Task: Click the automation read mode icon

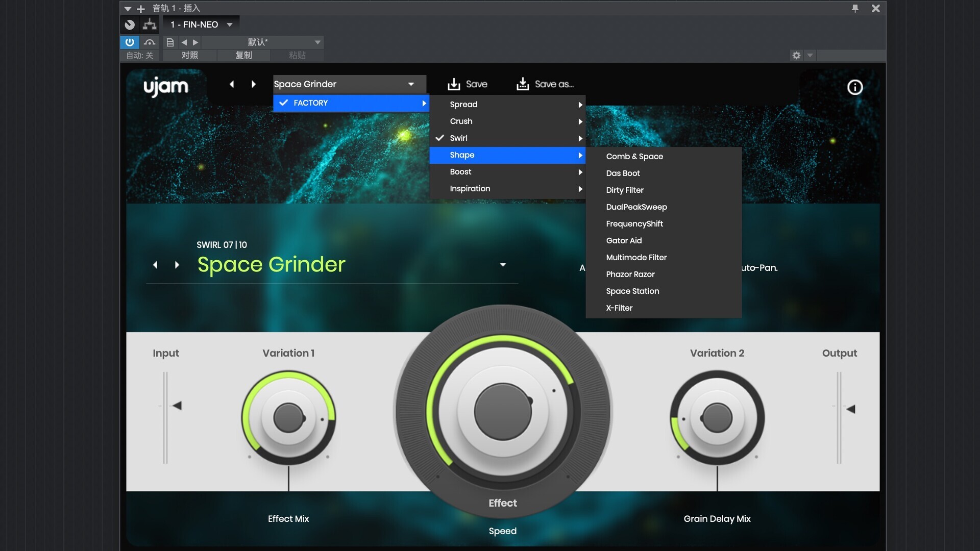Action: pyautogui.click(x=150, y=42)
